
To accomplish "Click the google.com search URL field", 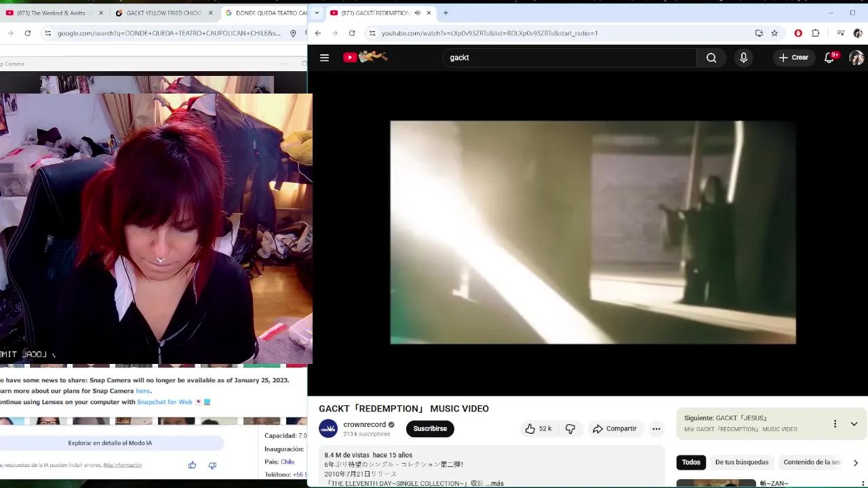I will pyautogui.click(x=169, y=33).
